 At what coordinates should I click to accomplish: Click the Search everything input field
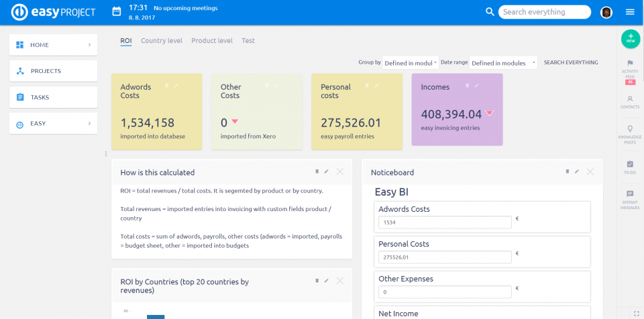(545, 12)
